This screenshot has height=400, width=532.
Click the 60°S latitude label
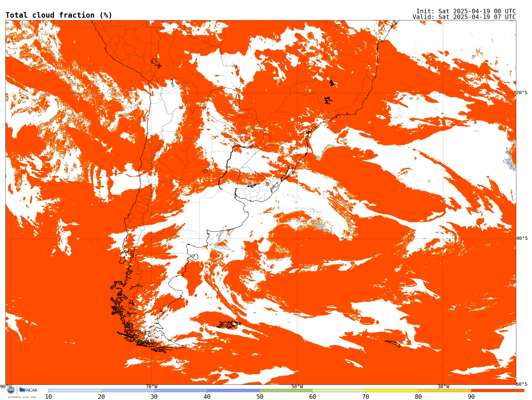point(522,384)
